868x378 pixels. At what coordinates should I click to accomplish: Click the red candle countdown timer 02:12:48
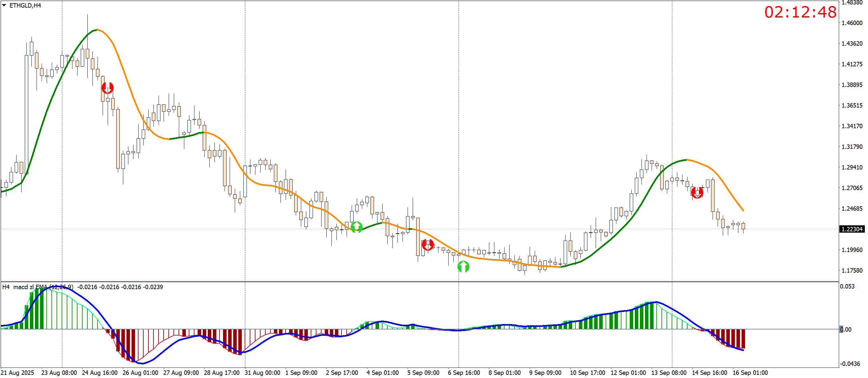pyautogui.click(x=800, y=12)
